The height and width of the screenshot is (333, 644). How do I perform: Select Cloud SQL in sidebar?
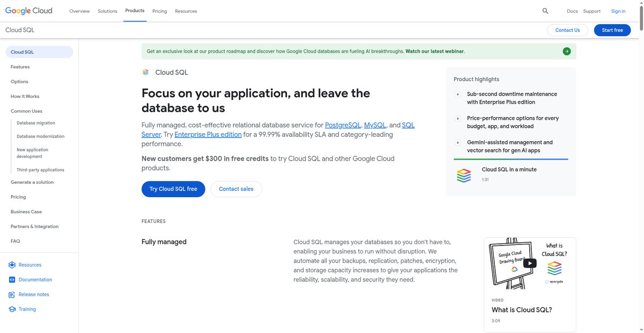(39, 52)
